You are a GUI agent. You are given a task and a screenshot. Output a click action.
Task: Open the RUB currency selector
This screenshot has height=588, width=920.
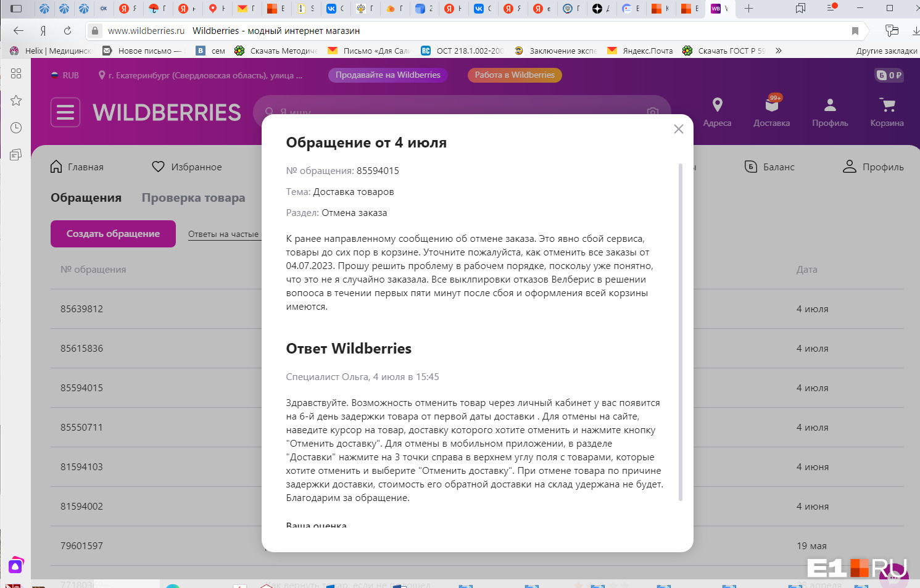(65, 75)
